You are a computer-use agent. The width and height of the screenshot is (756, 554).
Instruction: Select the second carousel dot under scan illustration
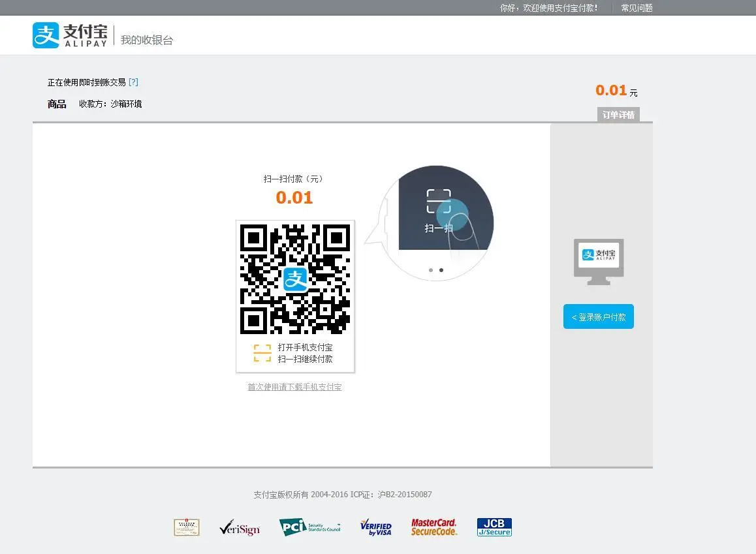(441, 270)
